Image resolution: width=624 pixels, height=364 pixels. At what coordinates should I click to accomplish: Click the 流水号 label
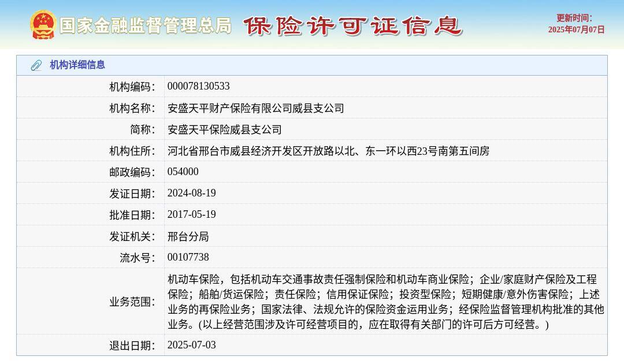pyautogui.click(x=138, y=258)
